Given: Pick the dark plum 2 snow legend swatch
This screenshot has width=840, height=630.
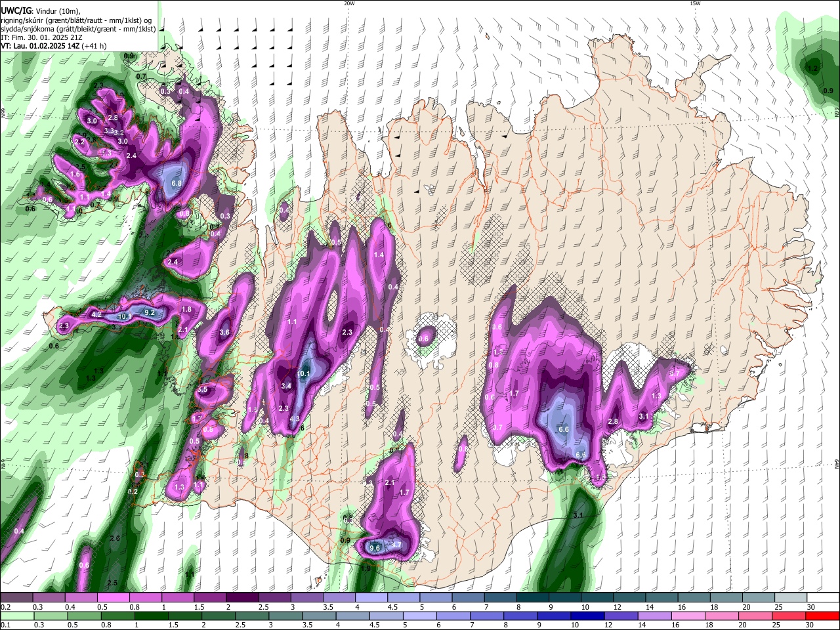Looking at the screenshot, I should [x=241, y=597].
